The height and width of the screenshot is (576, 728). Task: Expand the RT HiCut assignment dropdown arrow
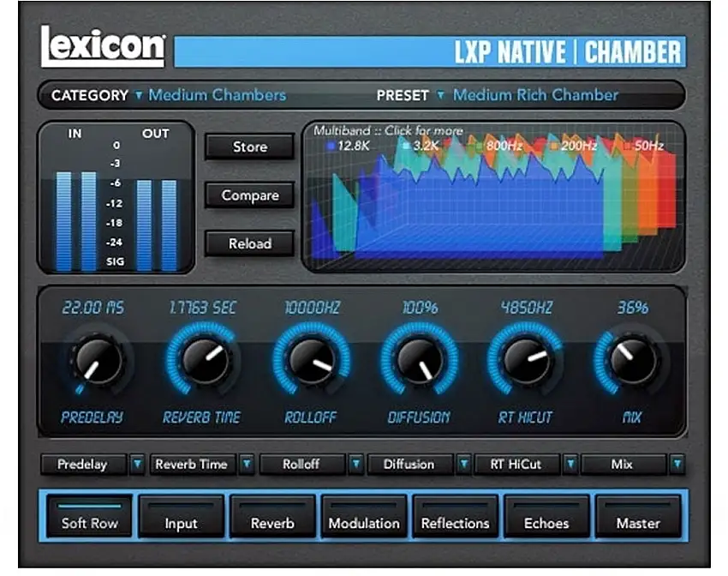click(570, 464)
